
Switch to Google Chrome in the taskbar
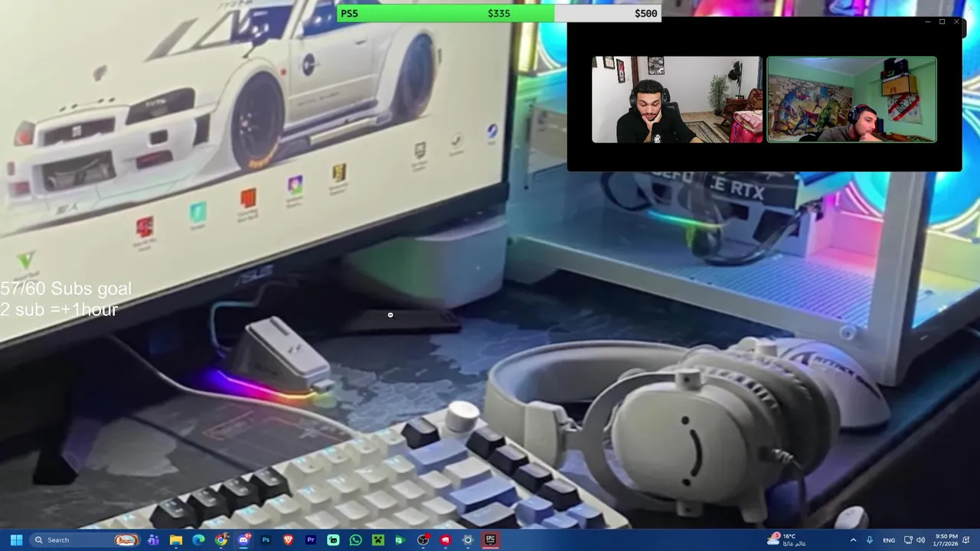tap(221, 540)
